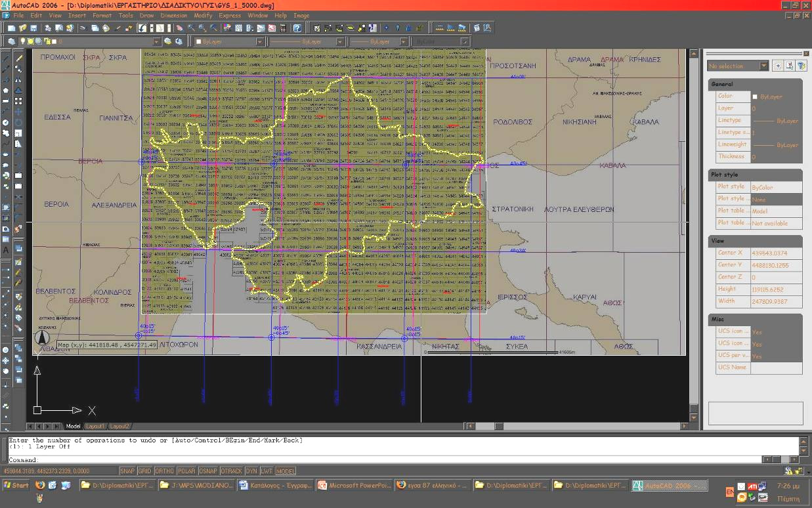This screenshot has width=812, height=508.
Task: Click the map north compass icon
Action: tap(42, 338)
